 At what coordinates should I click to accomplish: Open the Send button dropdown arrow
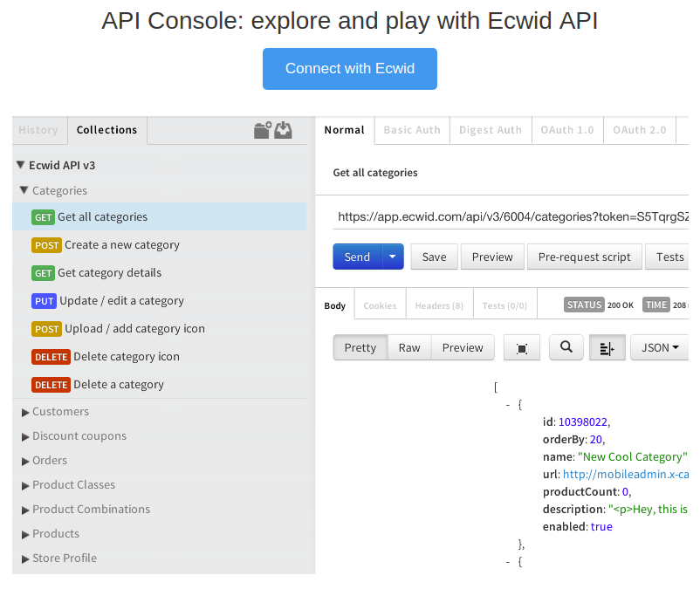[393, 257]
